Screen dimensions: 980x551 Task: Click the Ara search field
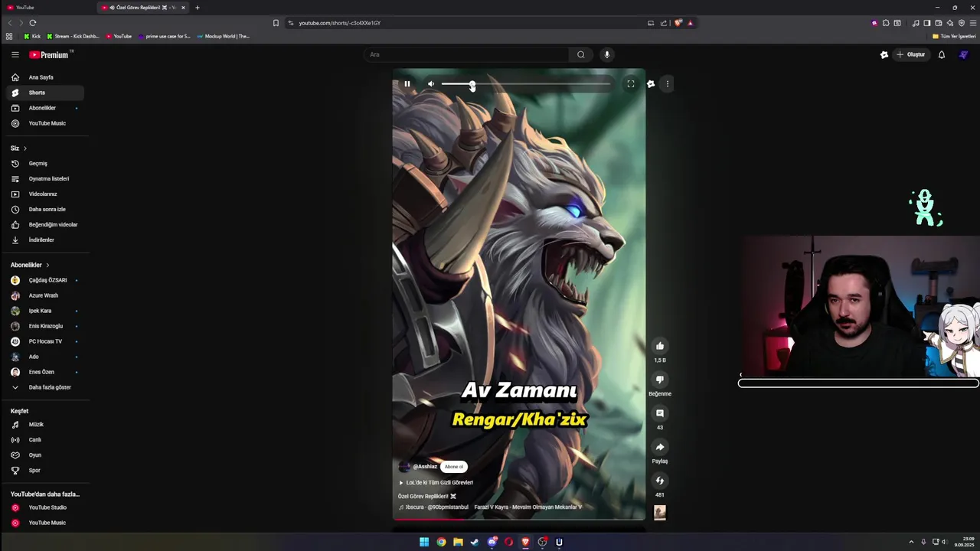tap(465, 54)
